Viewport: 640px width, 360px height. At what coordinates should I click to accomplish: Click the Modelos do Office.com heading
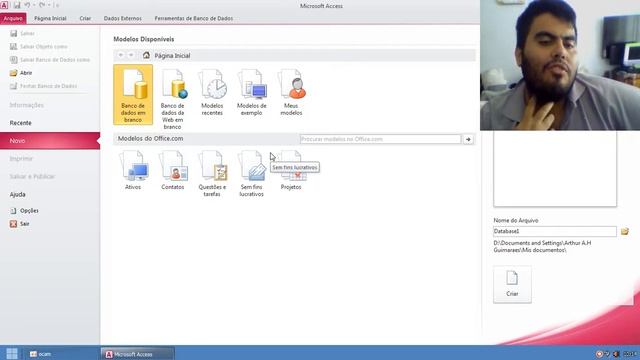(x=150, y=139)
